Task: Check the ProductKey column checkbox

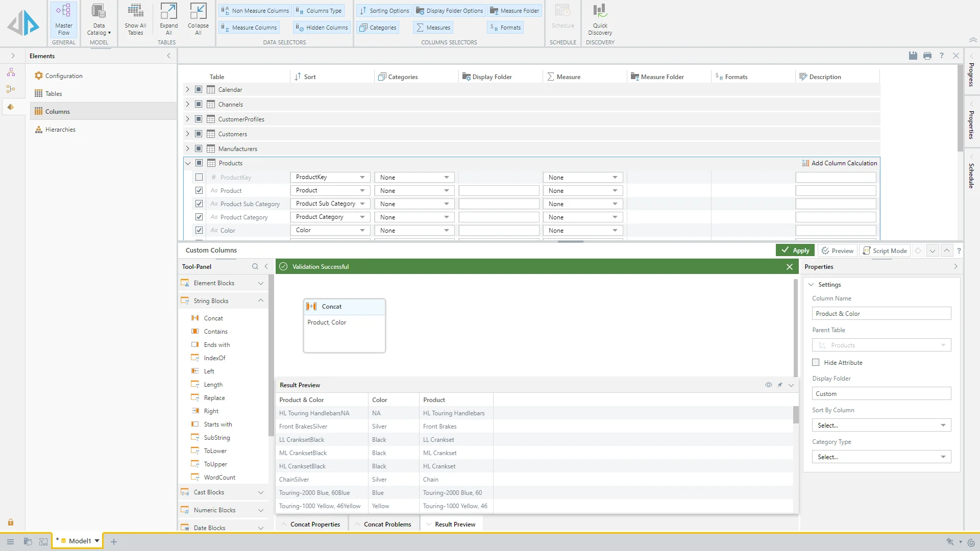Action: coord(199,178)
